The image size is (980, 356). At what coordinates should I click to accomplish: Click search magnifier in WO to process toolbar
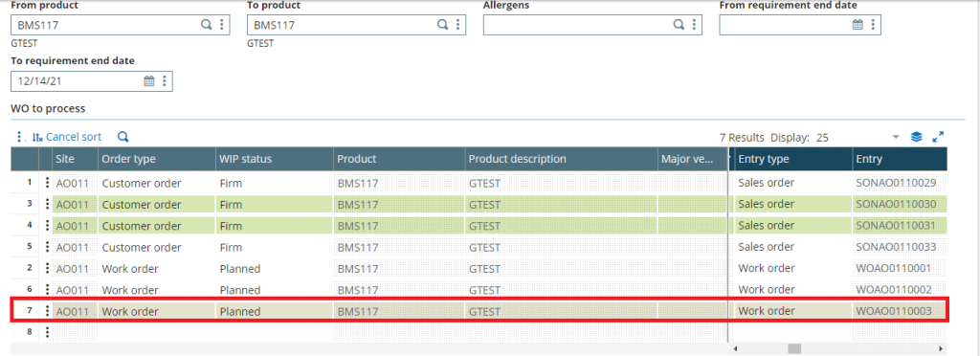[x=123, y=137]
